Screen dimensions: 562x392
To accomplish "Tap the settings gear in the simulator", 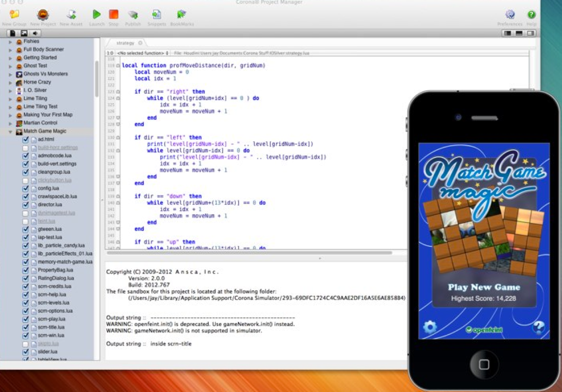I will pos(430,327).
